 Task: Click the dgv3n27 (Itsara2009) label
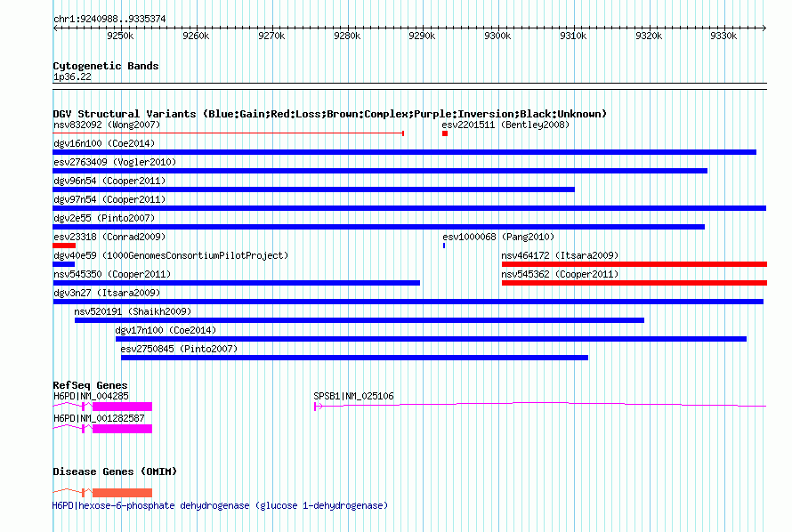tap(107, 293)
